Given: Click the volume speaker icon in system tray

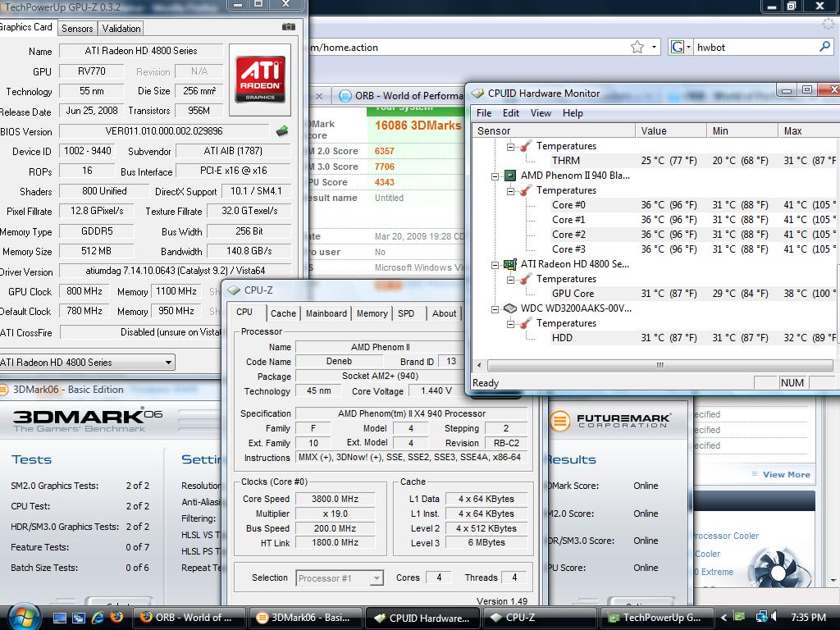Looking at the screenshot, I should point(774,617).
